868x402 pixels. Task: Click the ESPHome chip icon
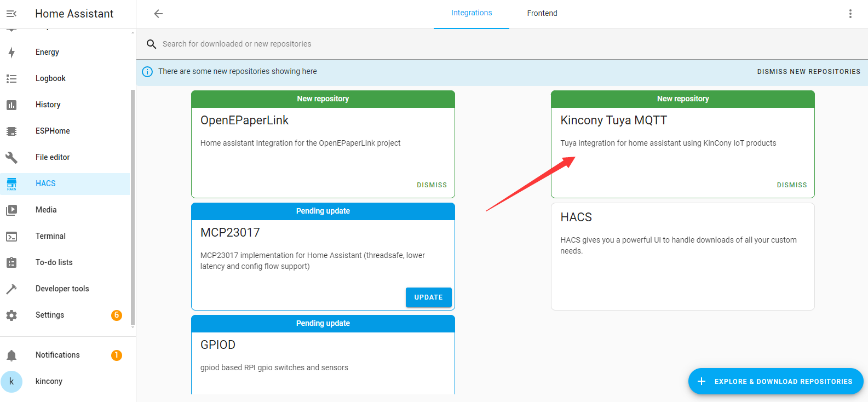tap(12, 131)
